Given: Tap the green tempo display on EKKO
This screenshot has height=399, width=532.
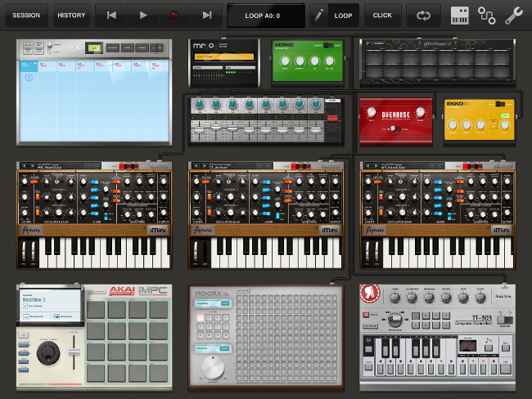Looking at the screenshot, I should point(505,115).
